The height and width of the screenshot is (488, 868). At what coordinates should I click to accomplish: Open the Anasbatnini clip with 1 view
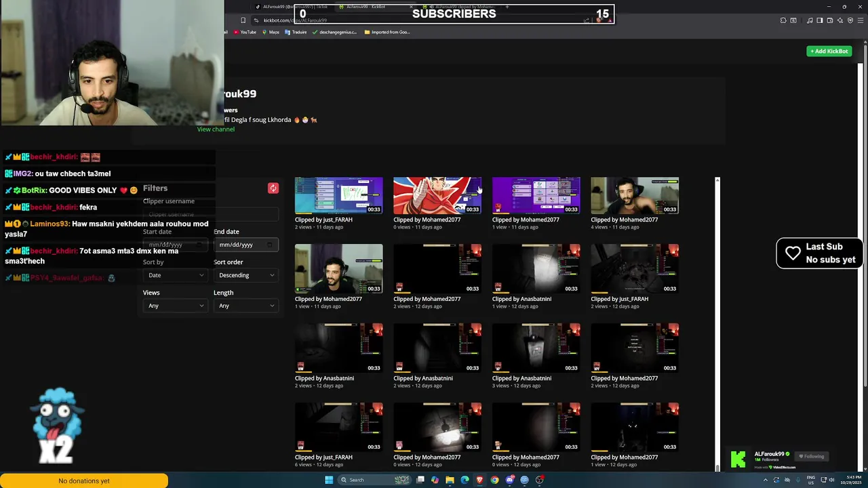point(536,268)
